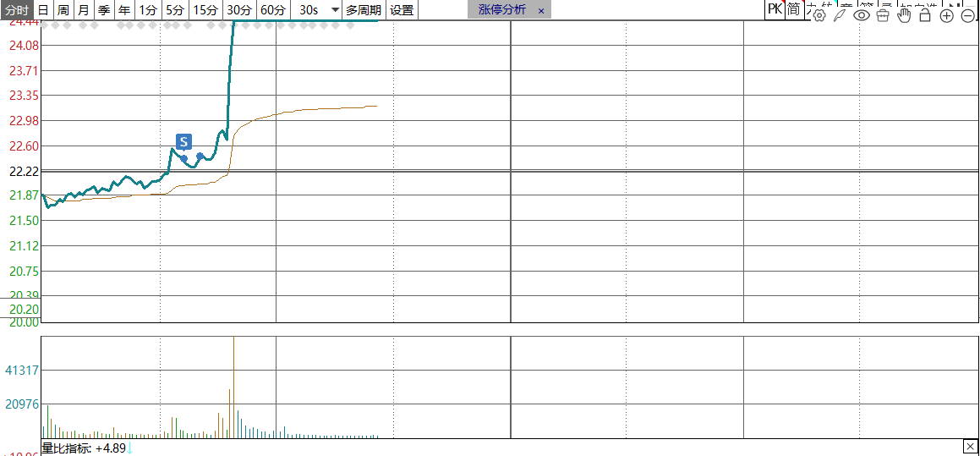The height and width of the screenshot is (456, 980).
Task: Click the PK compare button
Action: click(x=775, y=9)
